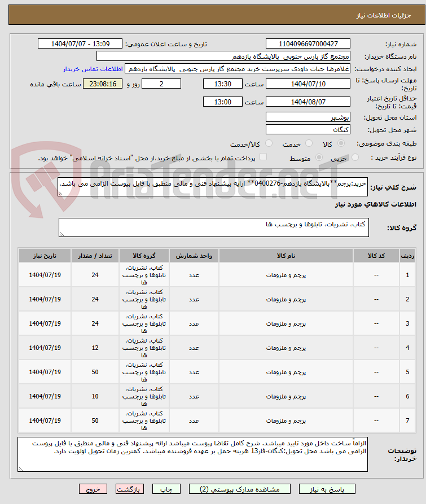Click the request creator name field
Image resolution: width=426 pixels, height=504 pixels.
click(x=238, y=69)
